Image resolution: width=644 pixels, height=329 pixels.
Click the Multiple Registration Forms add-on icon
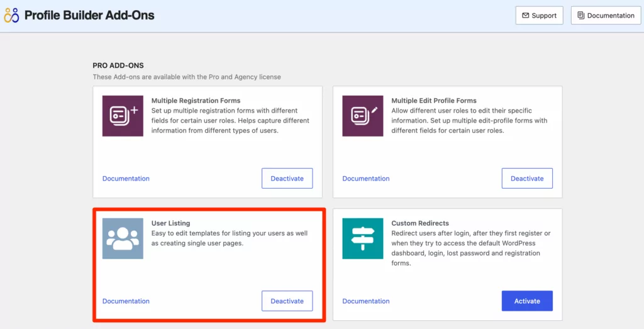coord(123,116)
